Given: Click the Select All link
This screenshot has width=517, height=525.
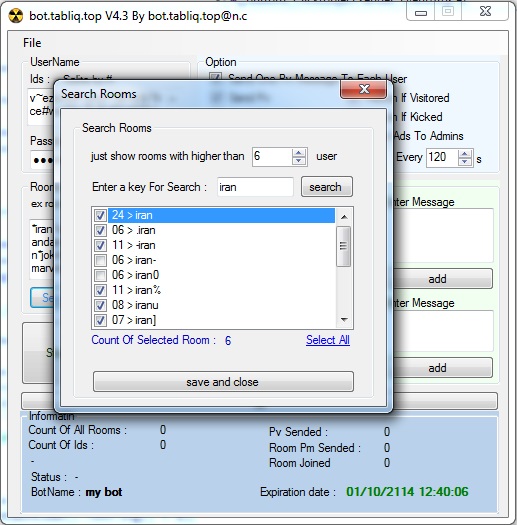Looking at the screenshot, I should (x=328, y=340).
